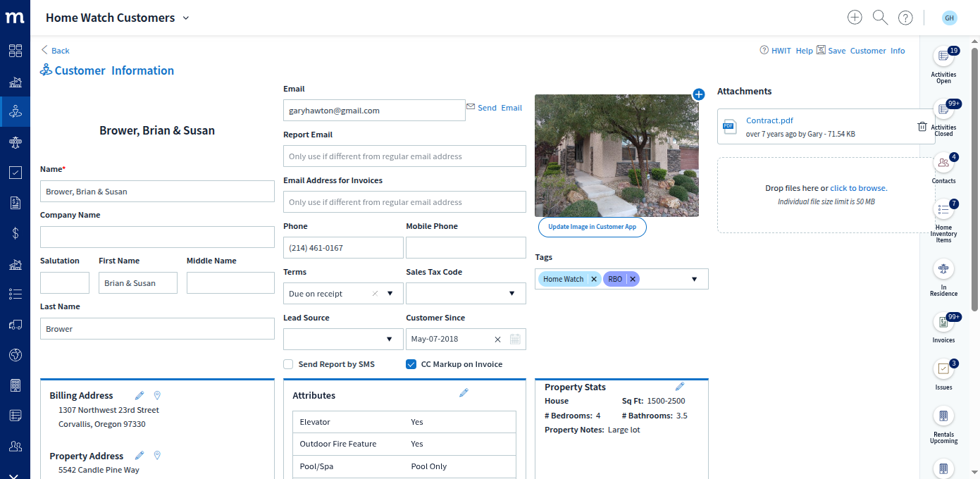The image size is (980, 479).
Task: Open Contract.pdf attachment link
Action: click(x=769, y=120)
